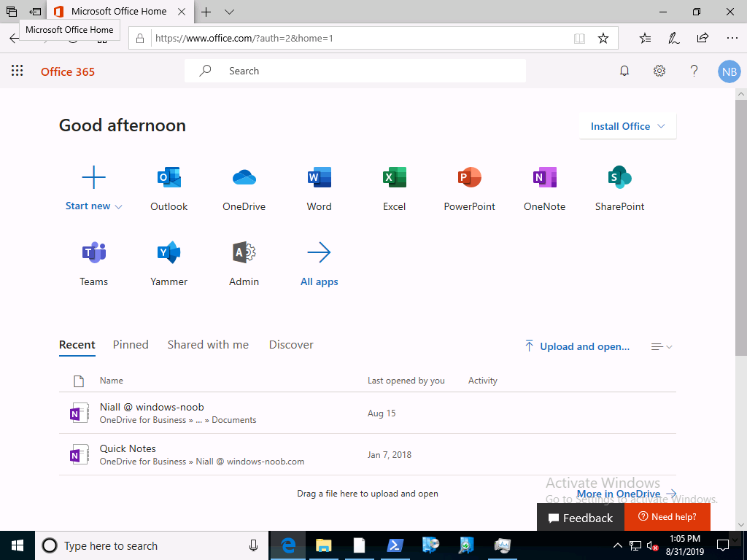Select the Microsoft Office Home browser tab
Screen dimensions: 747x560
pos(119,12)
